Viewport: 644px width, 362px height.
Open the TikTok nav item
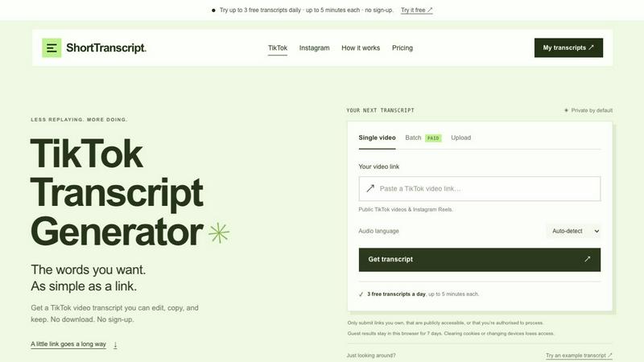pyautogui.click(x=278, y=47)
